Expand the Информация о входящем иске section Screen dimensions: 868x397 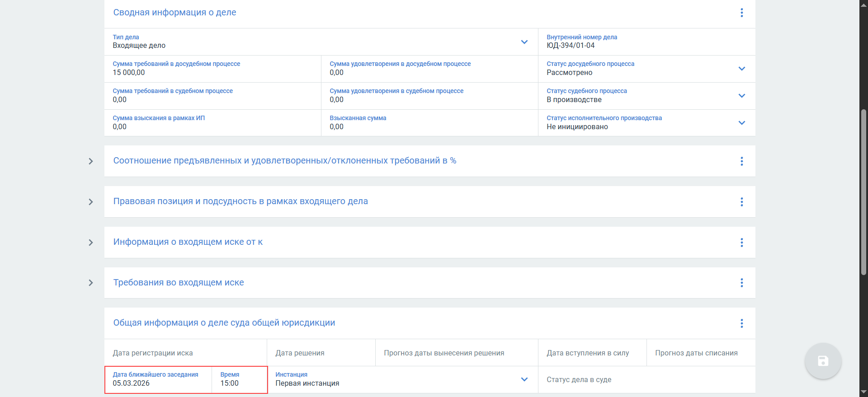91,243
